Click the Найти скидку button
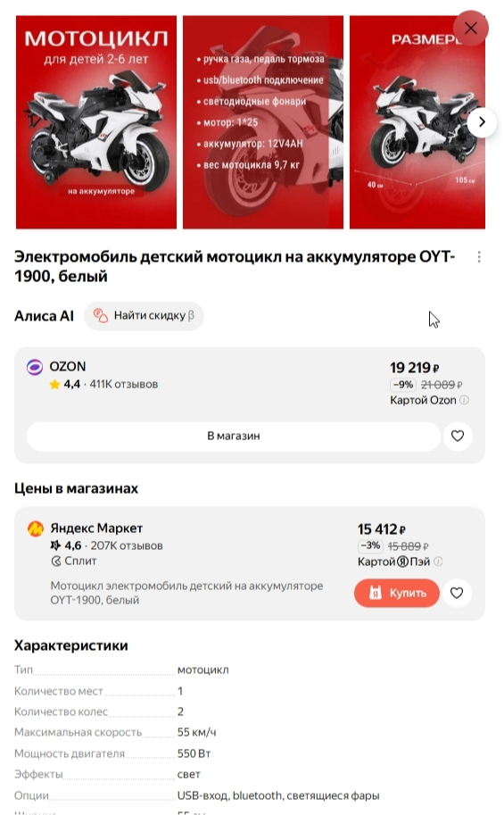The width and height of the screenshot is (504, 815). tap(144, 316)
